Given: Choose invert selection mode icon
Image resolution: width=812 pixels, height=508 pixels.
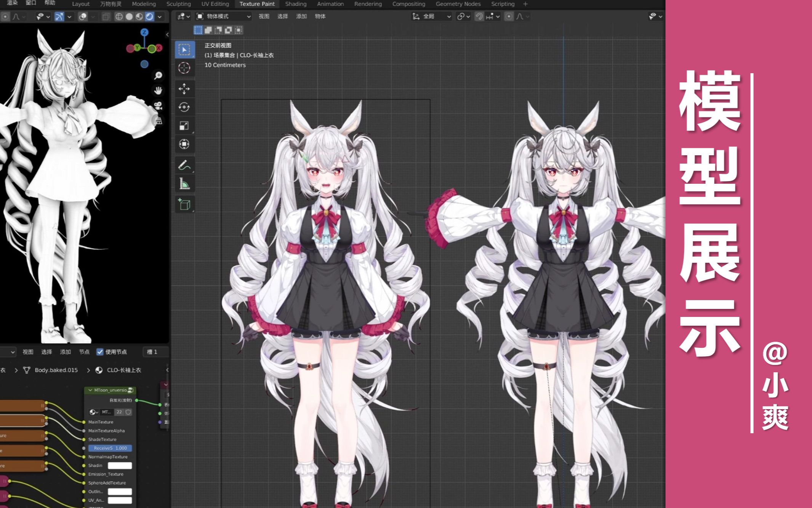Looking at the screenshot, I should click(x=228, y=30).
